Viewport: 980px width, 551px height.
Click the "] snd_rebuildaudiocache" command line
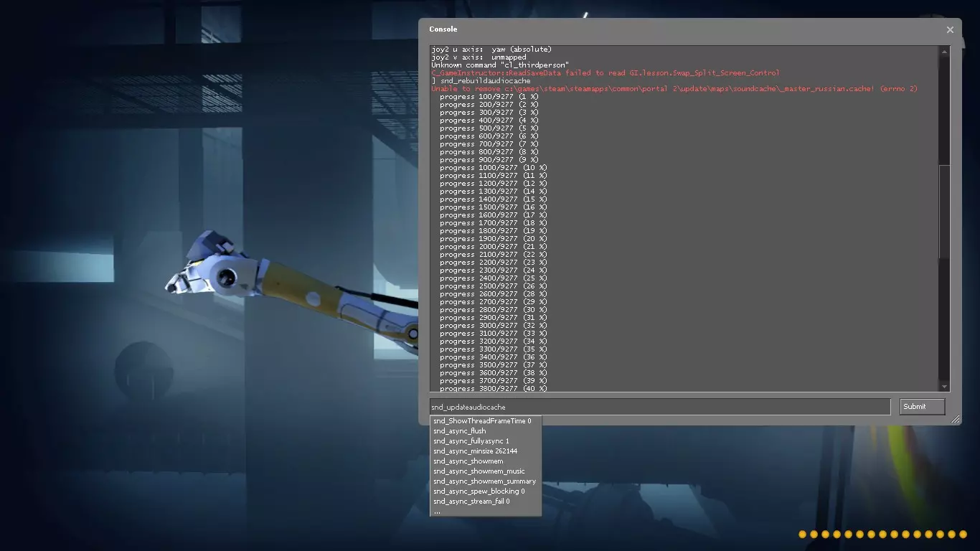click(x=481, y=81)
